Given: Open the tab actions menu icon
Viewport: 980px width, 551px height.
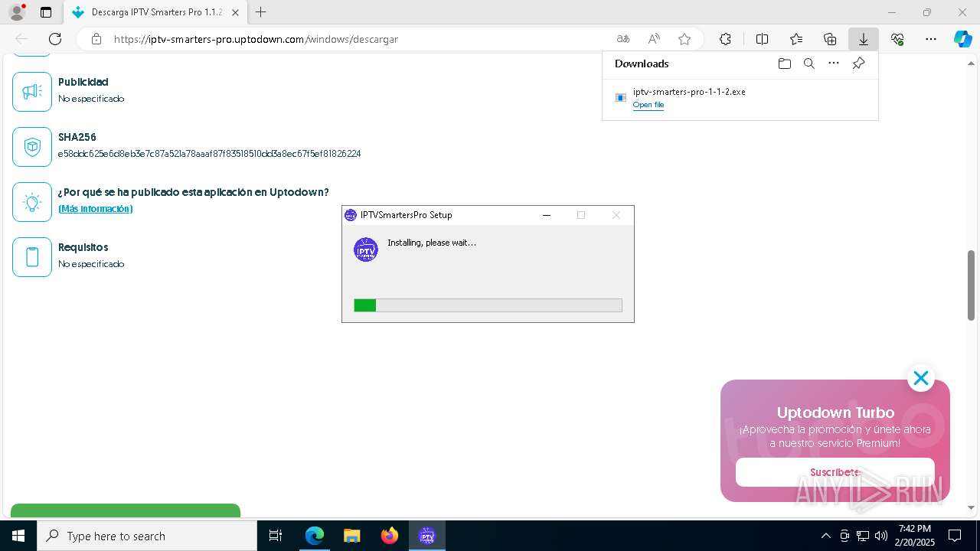Looking at the screenshot, I should point(46,12).
